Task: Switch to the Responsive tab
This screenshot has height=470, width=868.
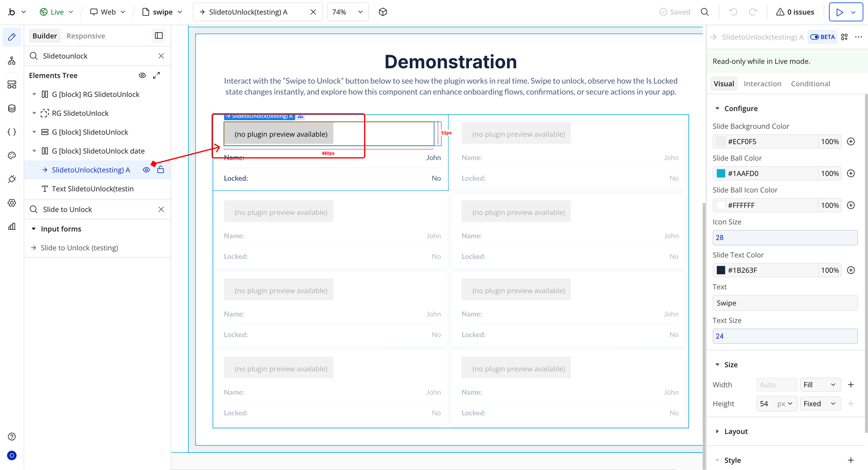Action: (x=86, y=36)
